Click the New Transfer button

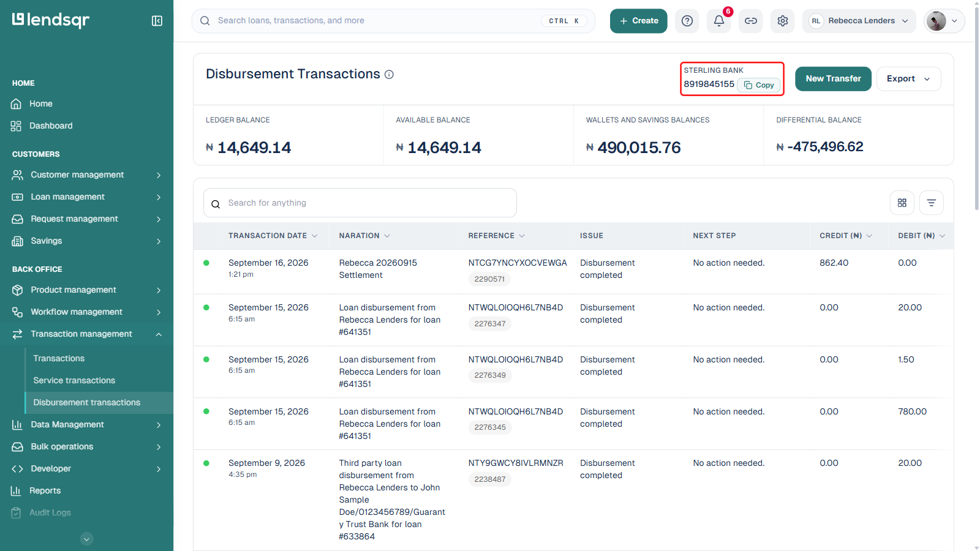coord(833,79)
